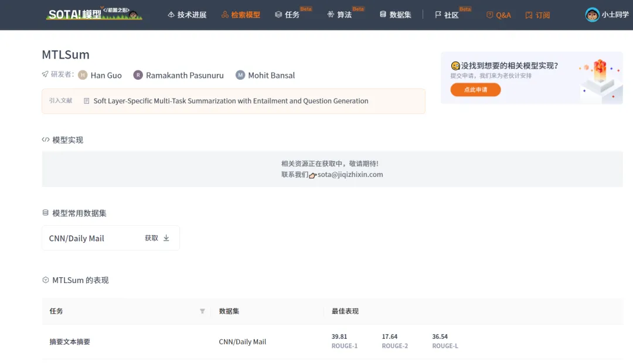The width and height of the screenshot is (633, 364).
Task: Select researcher Ramakanth Pasunuru
Action: tap(185, 76)
